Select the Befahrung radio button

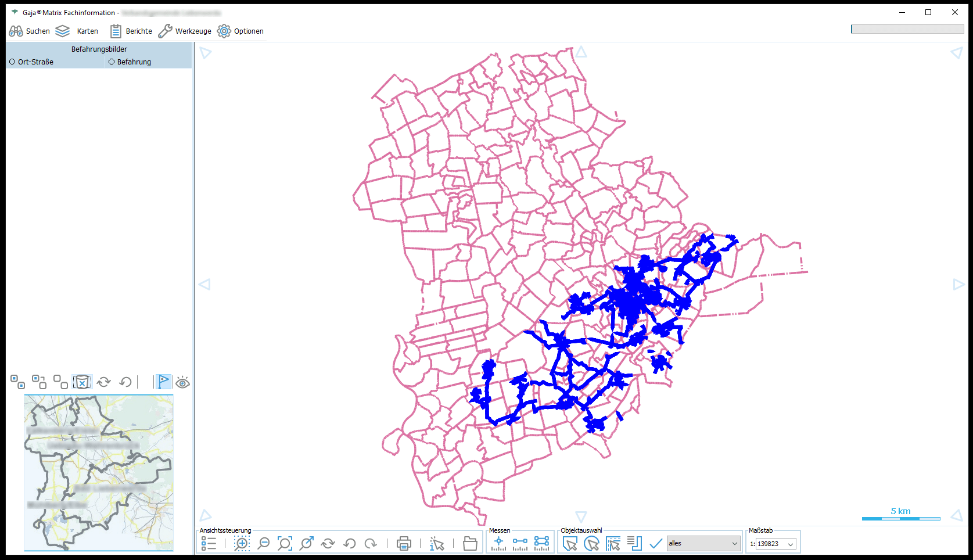112,62
